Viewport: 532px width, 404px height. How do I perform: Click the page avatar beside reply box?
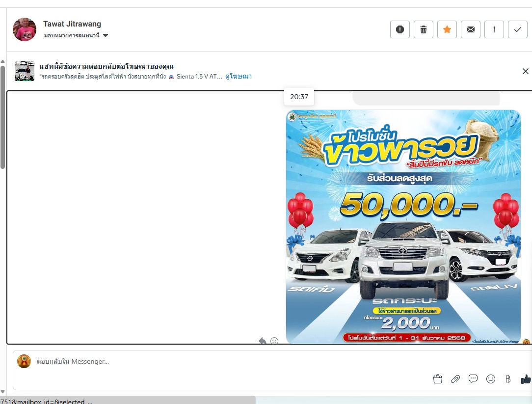coord(24,362)
